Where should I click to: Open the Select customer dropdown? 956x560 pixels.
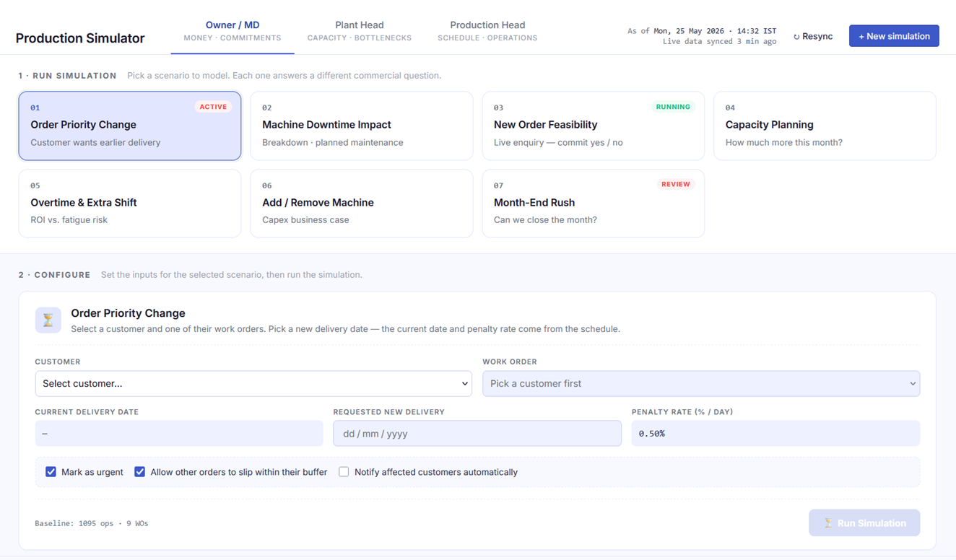pyautogui.click(x=253, y=384)
